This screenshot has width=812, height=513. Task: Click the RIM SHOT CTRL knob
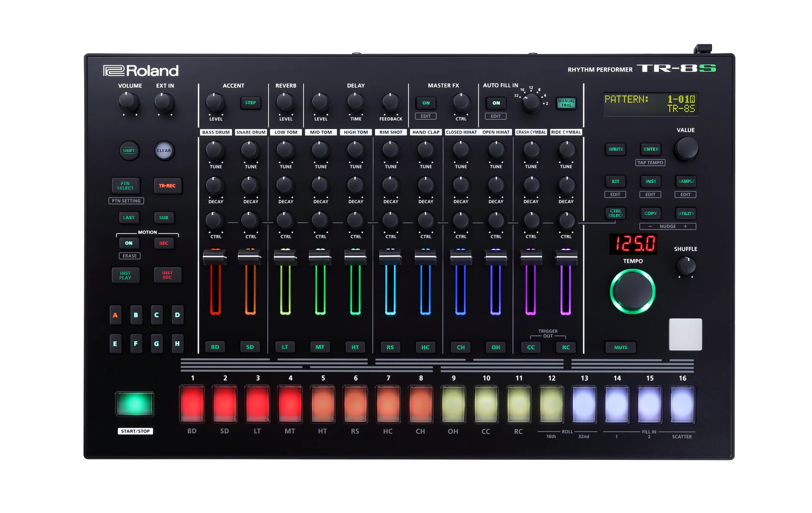(x=391, y=221)
